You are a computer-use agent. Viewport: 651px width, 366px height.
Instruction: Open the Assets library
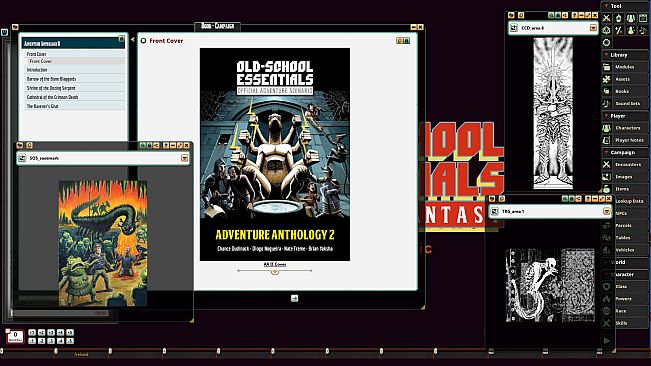[x=625, y=79]
